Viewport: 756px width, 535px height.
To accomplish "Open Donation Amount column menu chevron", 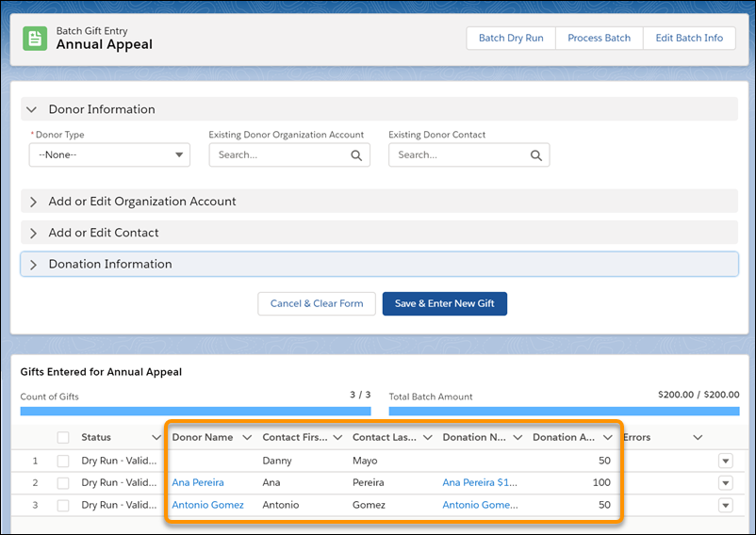I will pos(607,437).
